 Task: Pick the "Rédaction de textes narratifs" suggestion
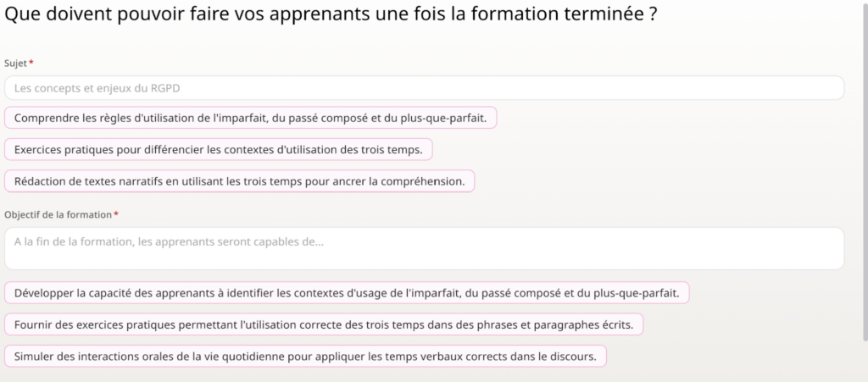click(x=239, y=181)
